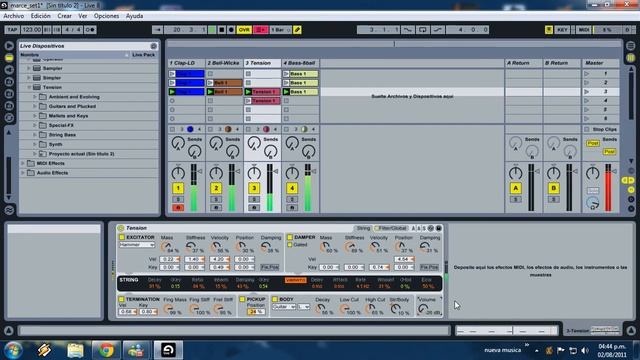The width and height of the screenshot is (640, 360).
Task: Toggle the metronome button
Action: point(90,30)
